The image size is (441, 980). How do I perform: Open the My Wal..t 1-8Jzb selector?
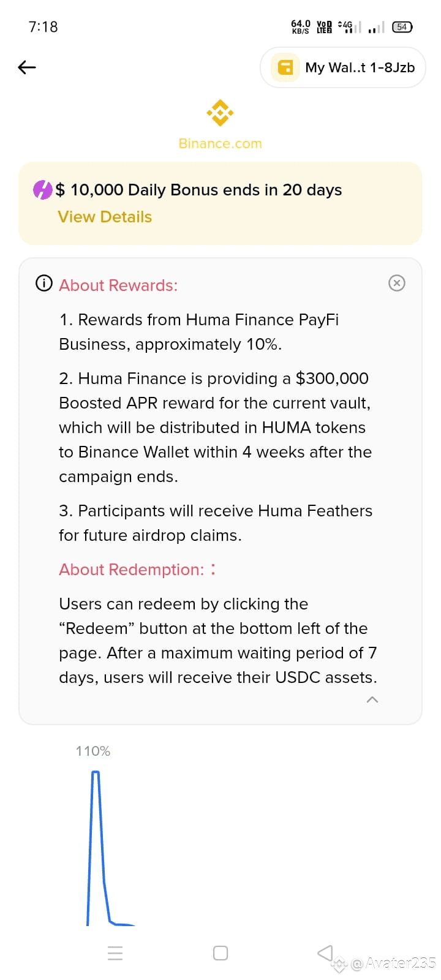point(343,67)
